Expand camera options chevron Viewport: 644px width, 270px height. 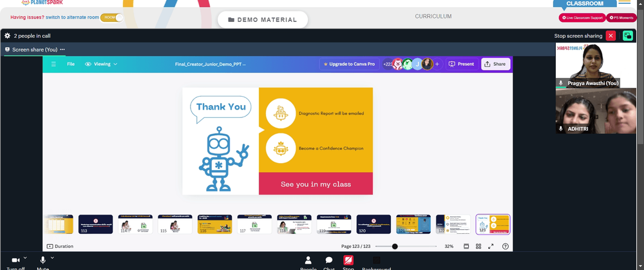coord(25,258)
